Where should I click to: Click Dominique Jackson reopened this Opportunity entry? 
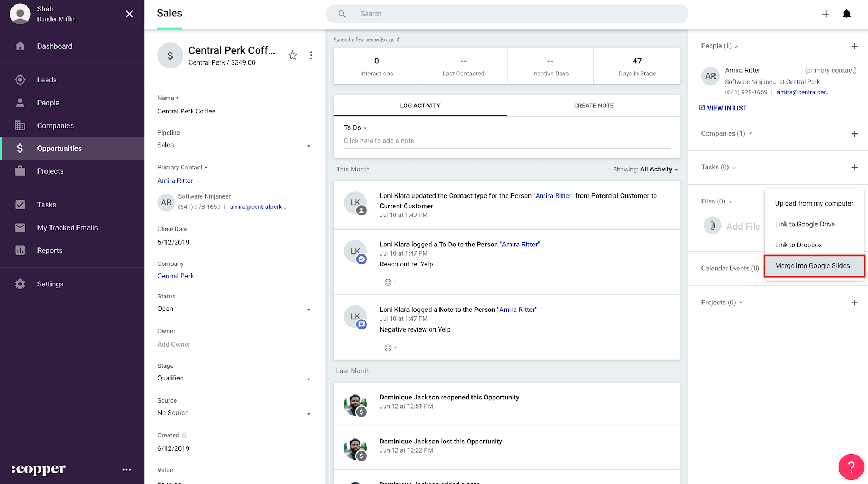[507, 404]
